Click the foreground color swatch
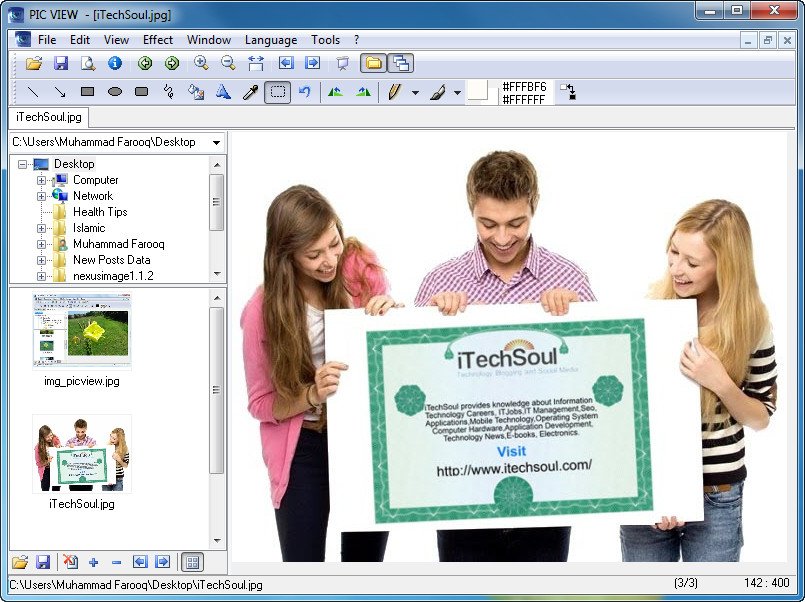 [476, 90]
